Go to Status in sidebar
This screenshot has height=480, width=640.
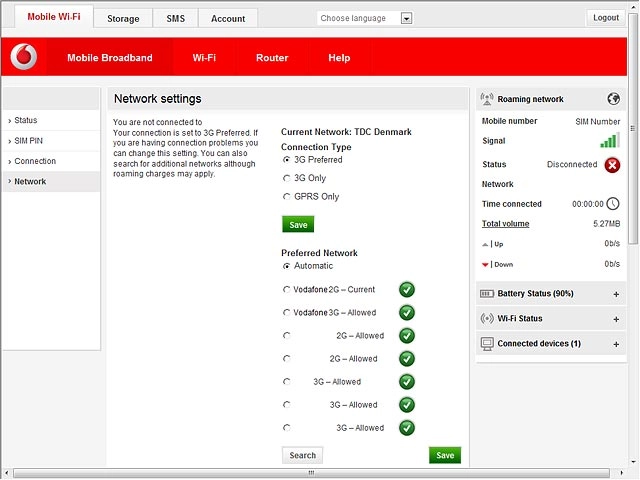coord(51,120)
